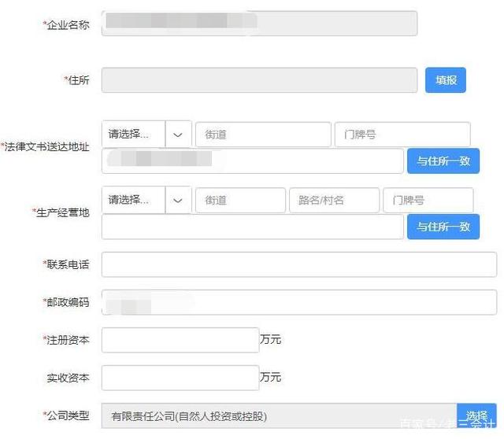The height and width of the screenshot is (439, 504).
Task: Click 与住所一致 button for 法律文书送达地址
Action: (x=443, y=161)
